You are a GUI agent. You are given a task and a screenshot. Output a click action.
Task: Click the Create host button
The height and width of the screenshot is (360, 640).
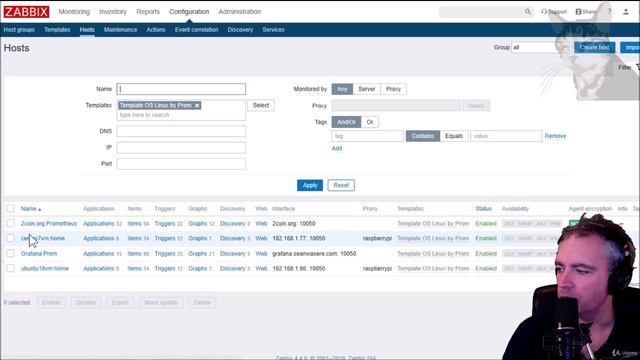pos(594,47)
